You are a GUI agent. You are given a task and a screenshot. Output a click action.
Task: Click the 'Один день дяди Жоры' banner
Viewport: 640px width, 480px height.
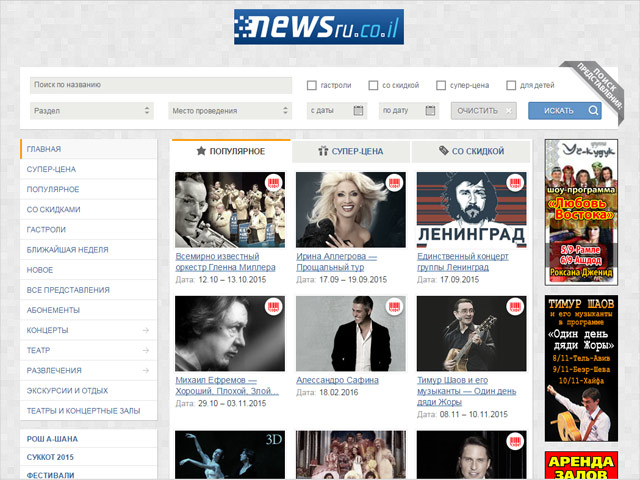[x=581, y=369]
